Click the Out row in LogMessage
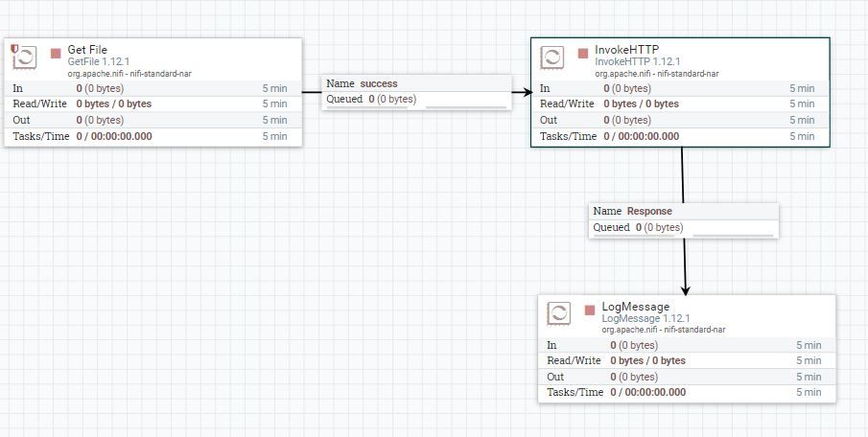The width and height of the screenshot is (868, 437). (687, 377)
